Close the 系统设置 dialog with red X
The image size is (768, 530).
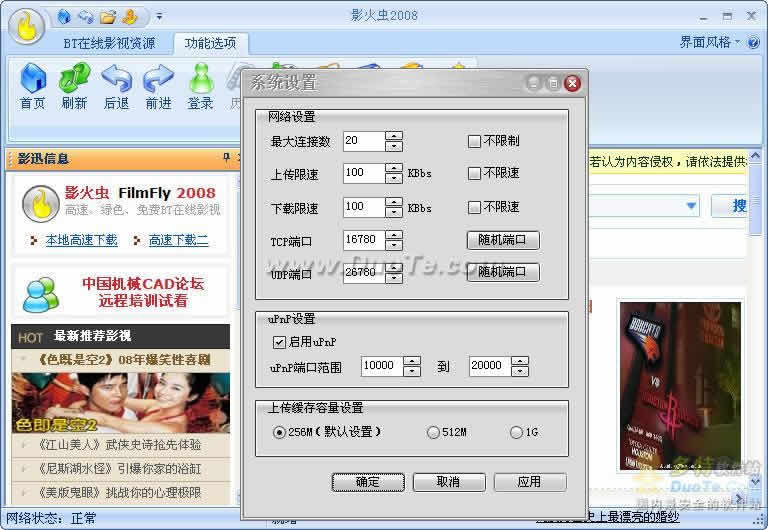click(x=572, y=83)
